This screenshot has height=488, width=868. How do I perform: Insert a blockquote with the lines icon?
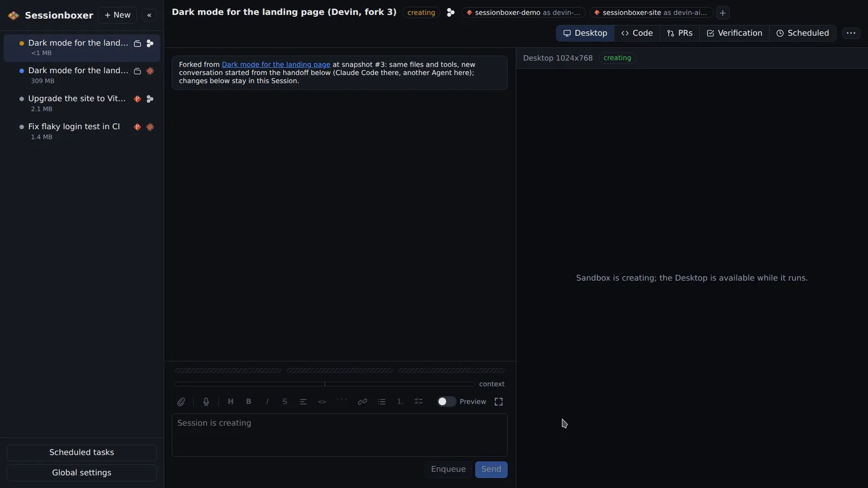pos(303,402)
